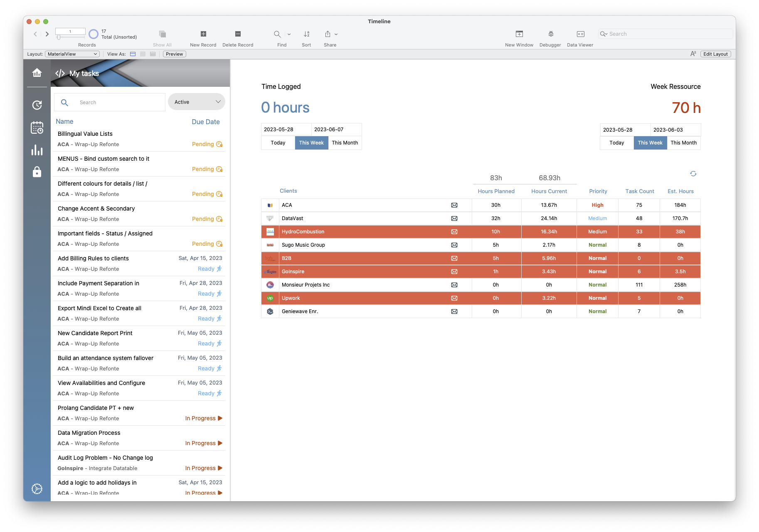The image size is (759, 532).
Task: Select Today for Time Logged
Action: [x=277, y=142]
